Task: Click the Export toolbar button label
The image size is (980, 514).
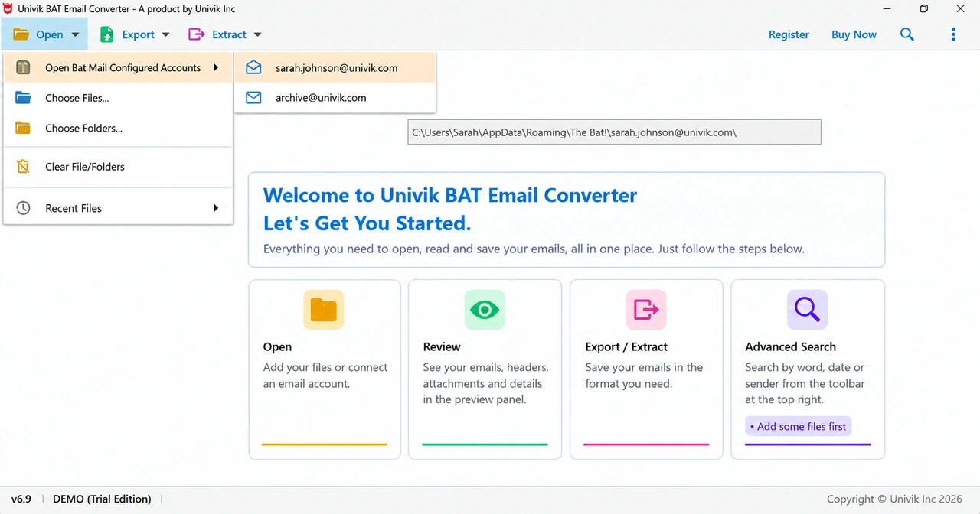Action: click(139, 34)
